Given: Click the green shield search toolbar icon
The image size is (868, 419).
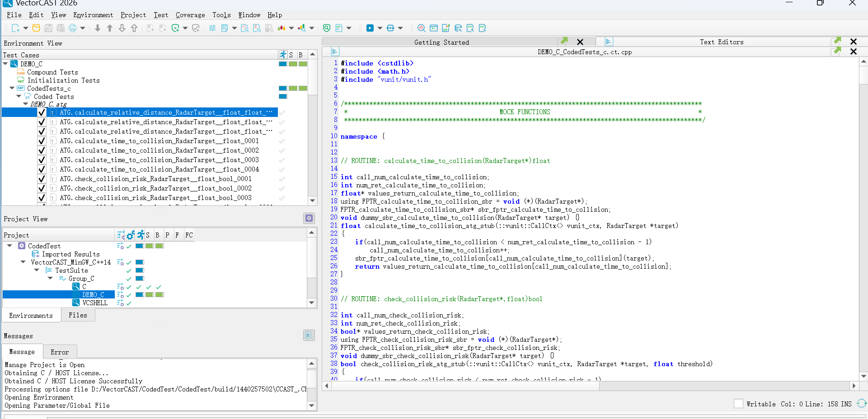Looking at the screenshot, I should [x=327, y=28].
